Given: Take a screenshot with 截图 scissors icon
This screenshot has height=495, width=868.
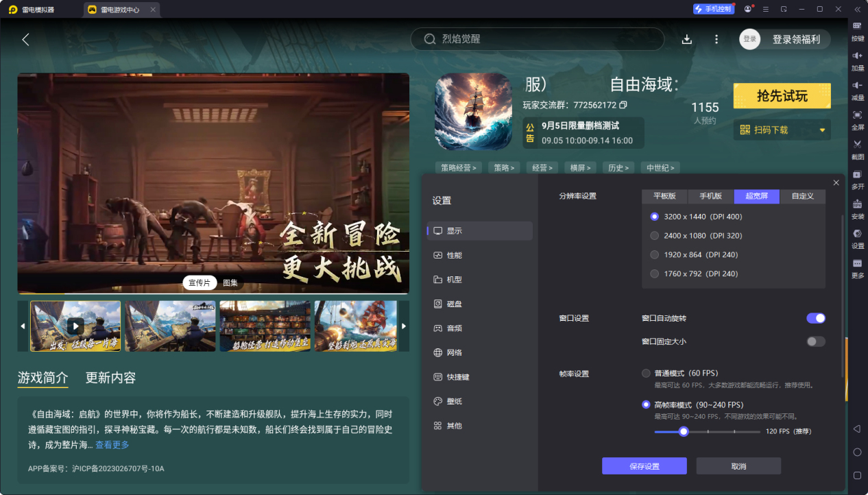Looking at the screenshot, I should 857,144.
